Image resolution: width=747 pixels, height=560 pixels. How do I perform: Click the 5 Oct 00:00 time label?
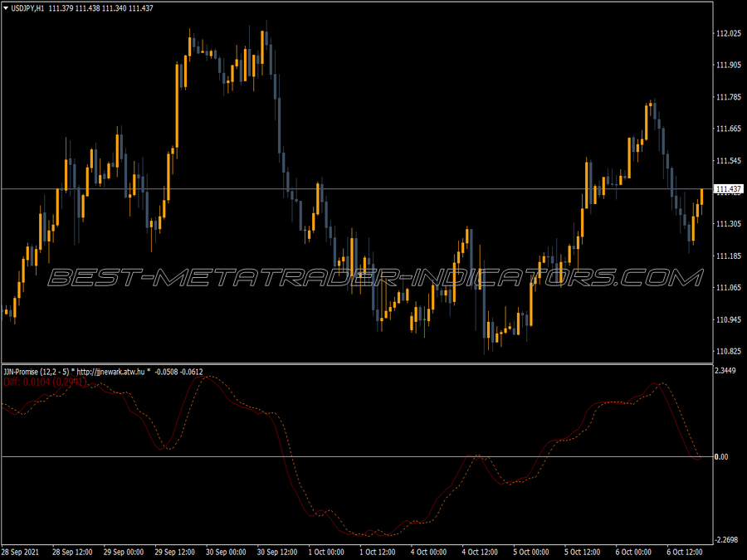point(531,552)
